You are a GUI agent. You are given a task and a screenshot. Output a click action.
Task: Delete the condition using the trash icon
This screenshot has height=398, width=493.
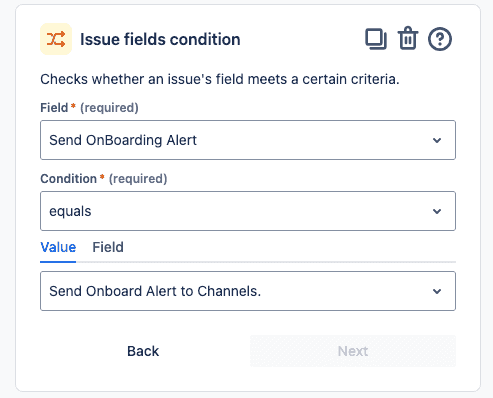408,38
